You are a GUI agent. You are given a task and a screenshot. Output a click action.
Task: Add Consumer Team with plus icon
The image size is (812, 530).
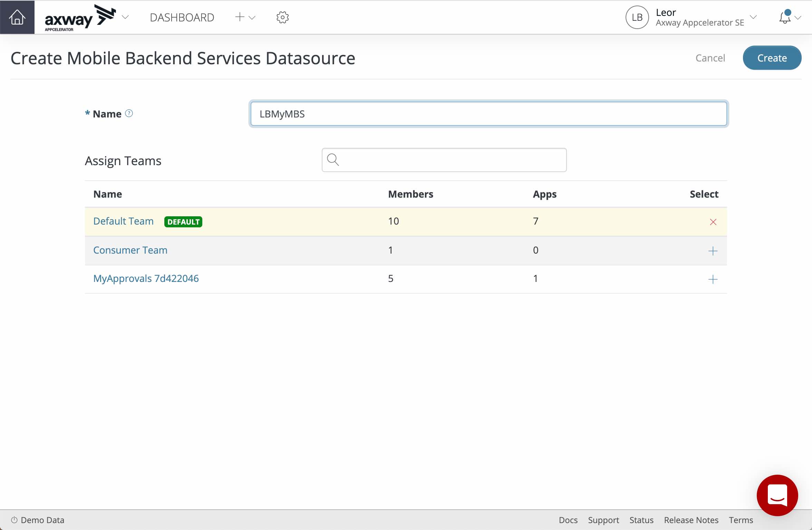[x=713, y=251]
